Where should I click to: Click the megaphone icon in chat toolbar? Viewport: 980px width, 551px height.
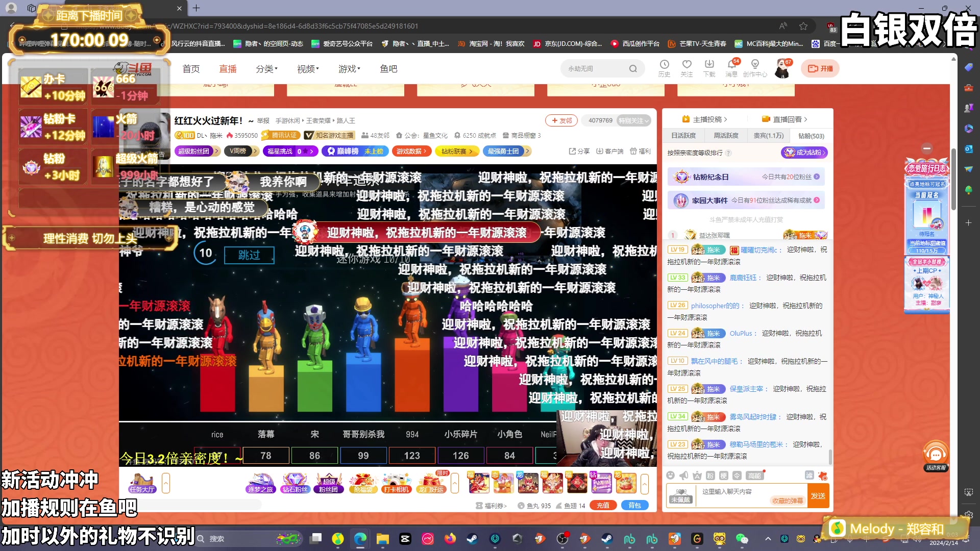click(x=684, y=475)
